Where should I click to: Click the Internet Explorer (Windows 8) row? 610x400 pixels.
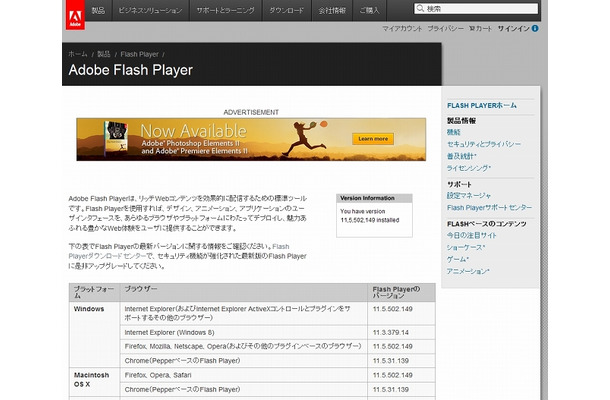pyautogui.click(x=244, y=333)
